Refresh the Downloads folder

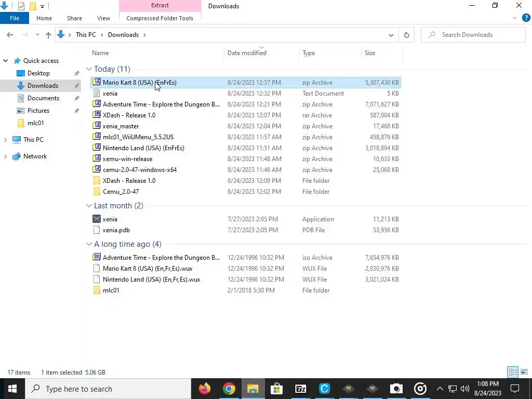[406, 35]
